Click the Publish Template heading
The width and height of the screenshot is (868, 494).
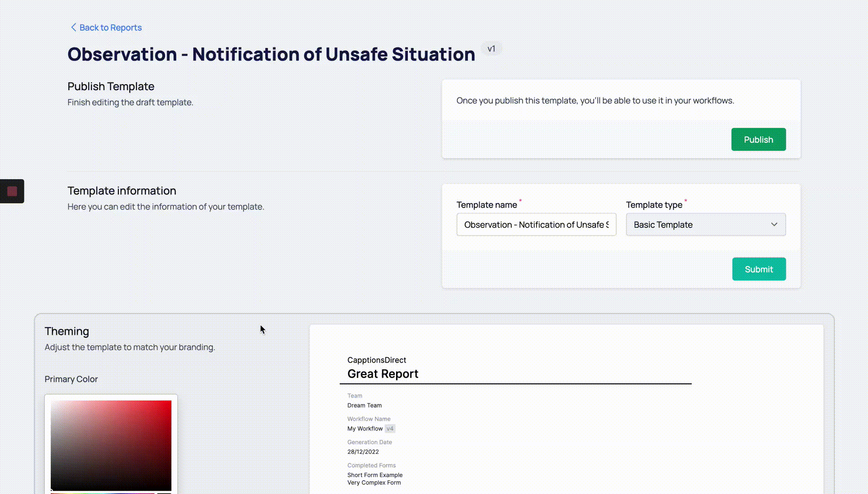111,86
